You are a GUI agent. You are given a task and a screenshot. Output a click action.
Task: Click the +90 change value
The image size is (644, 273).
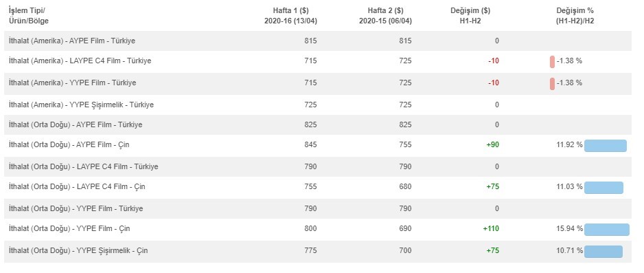point(492,144)
